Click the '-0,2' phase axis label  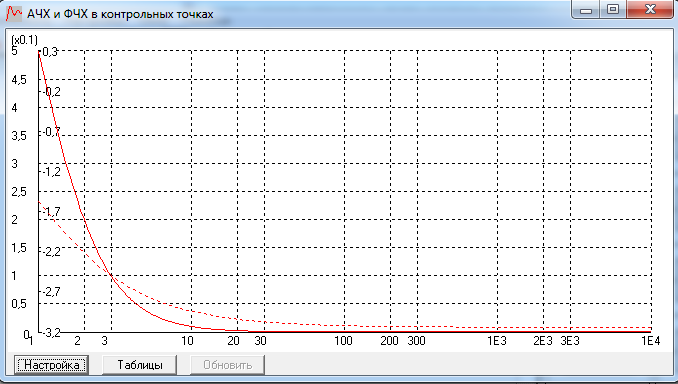(x=51, y=92)
